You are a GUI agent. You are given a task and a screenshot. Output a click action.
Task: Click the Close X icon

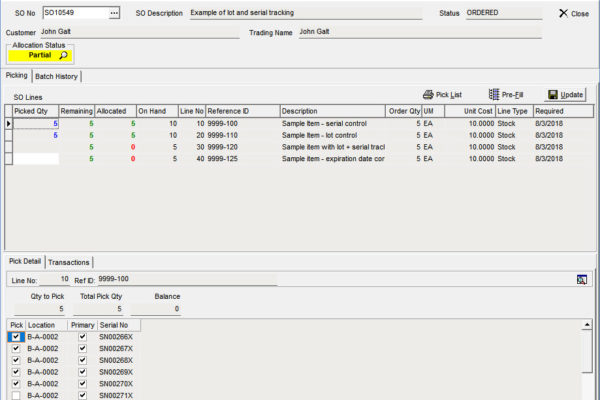coord(563,13)
